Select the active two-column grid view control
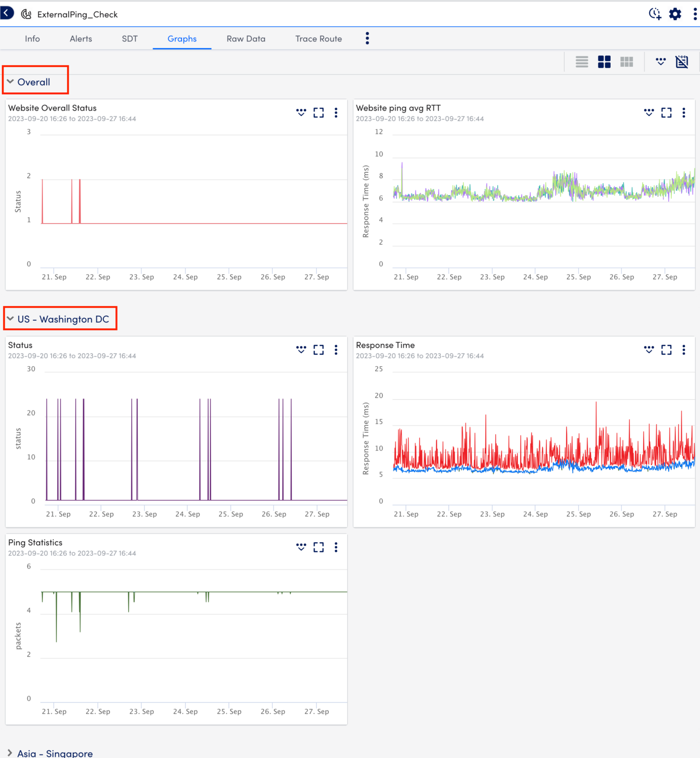The image size is (700, 758). tap(604, 61)
